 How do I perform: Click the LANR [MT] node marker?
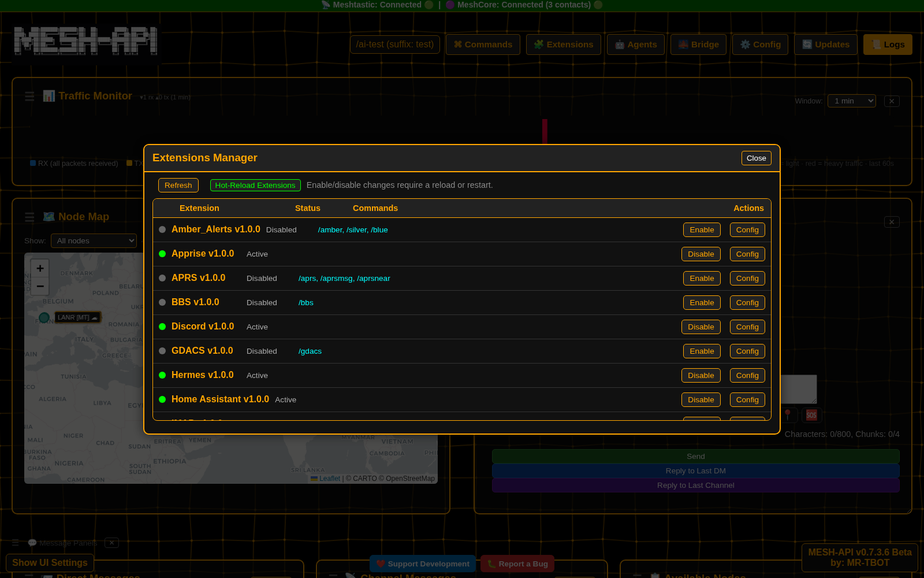click(x=44, y=317)
